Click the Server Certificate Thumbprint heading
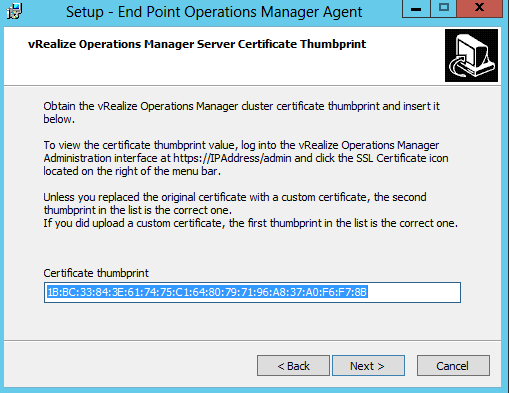This screenshot has height=393, width=509. (197, 44)
